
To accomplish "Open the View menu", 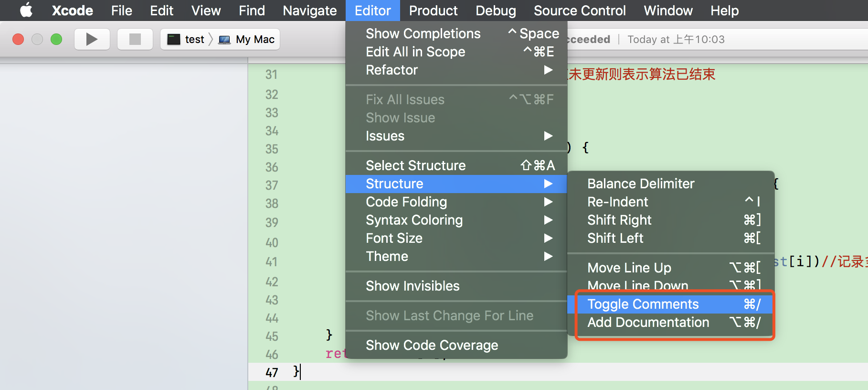I will pos(206,11).
